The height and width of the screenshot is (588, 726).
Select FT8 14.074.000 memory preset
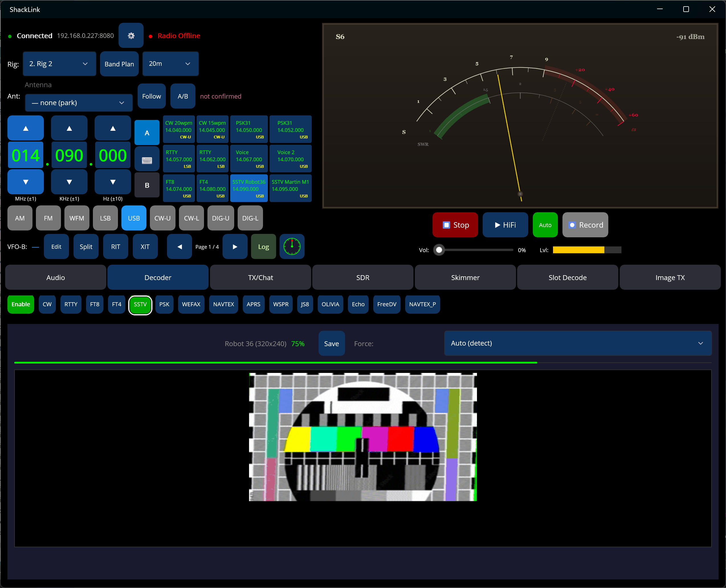point(179,189)
